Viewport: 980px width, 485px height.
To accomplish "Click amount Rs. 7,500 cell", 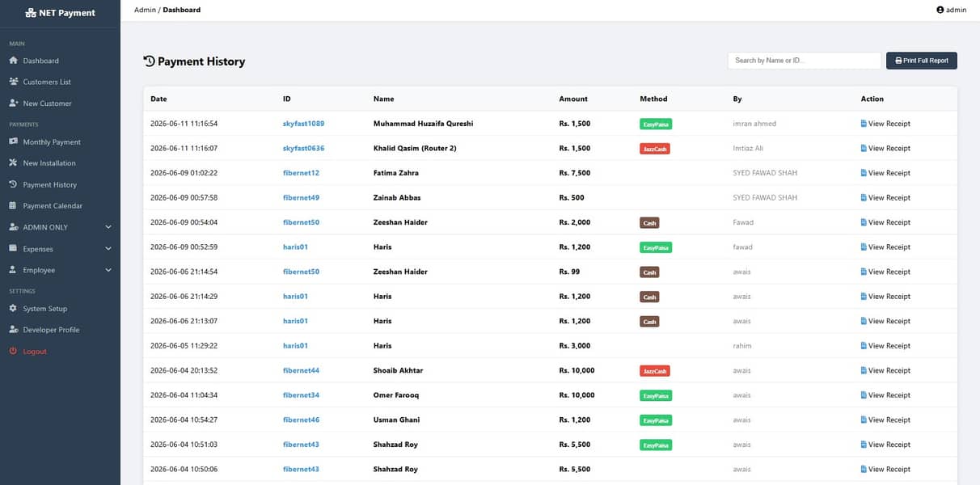I will pyautogui.click(x=575, y=173).
